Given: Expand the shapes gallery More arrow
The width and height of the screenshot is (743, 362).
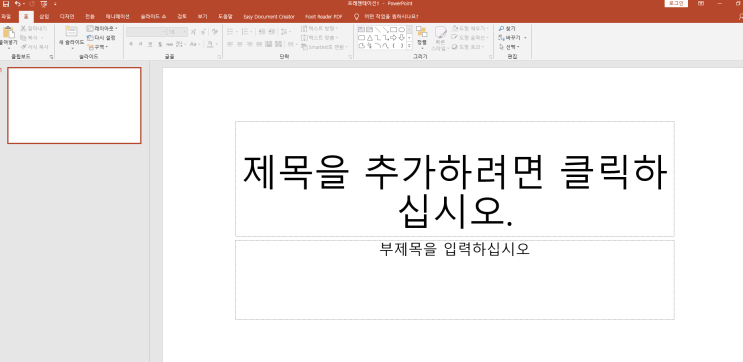Looking at the screenshot, I should [x=409, y=46].
